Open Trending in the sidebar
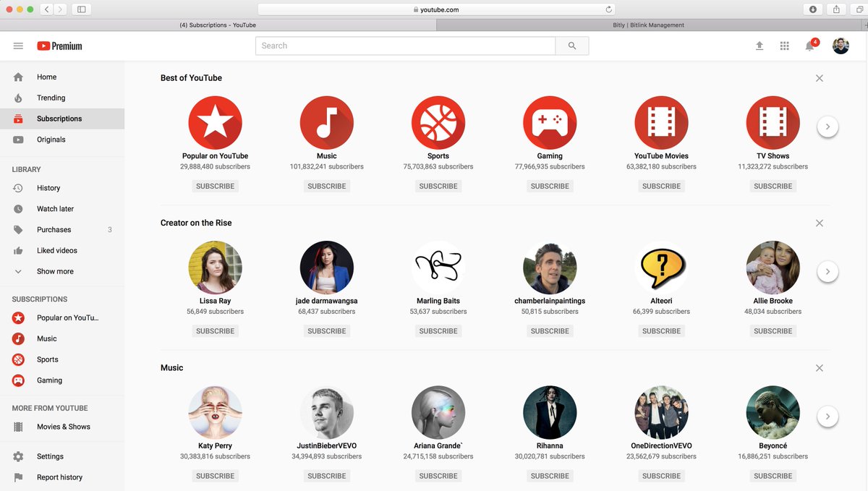 point(62,98)
